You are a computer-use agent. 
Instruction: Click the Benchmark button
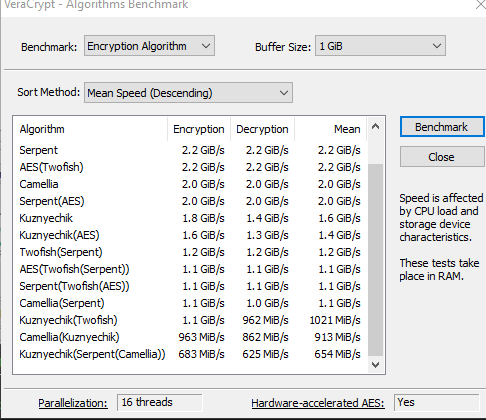442,127
